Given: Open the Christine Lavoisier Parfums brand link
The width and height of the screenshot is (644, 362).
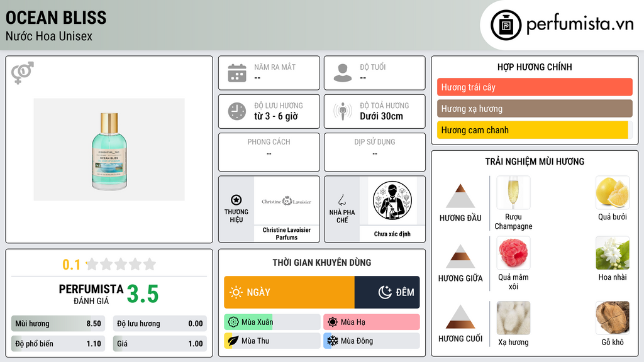Looking at the screenshot, I should (x=287, y=234).
